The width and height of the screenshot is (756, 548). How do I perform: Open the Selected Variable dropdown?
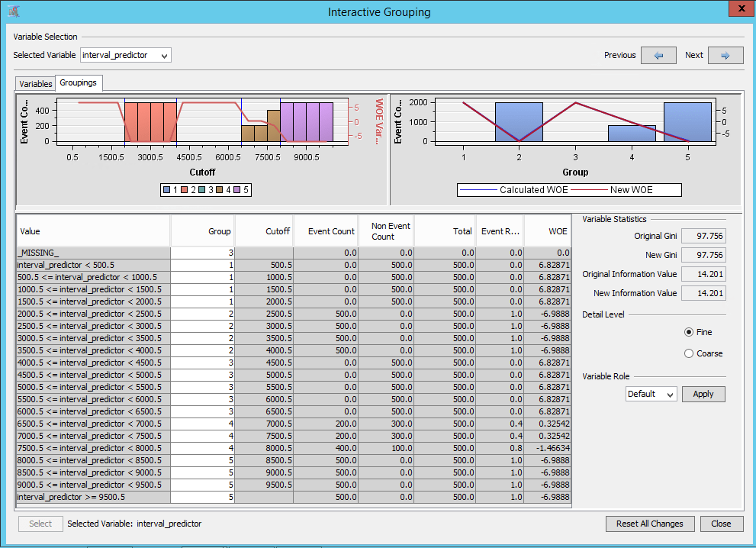(164, 55)
